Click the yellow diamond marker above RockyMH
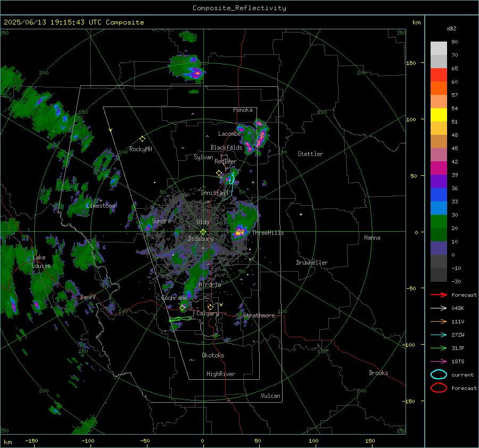The width and height of the screenshot is (479, 448). [x=142, y=139]
